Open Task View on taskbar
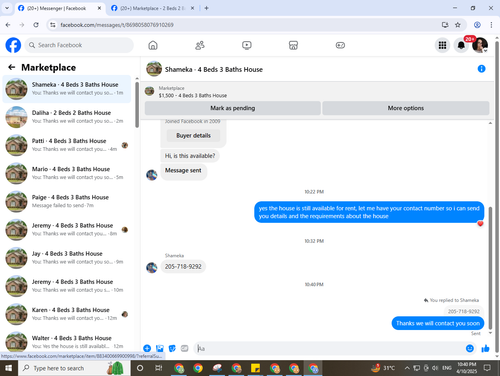500x376 pixels. click(x=159, y=368)
